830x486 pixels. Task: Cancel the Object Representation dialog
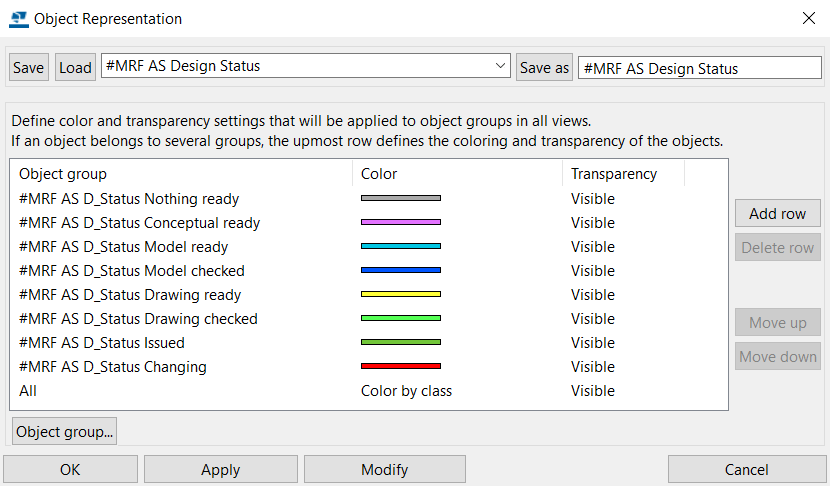coord(747,470)
